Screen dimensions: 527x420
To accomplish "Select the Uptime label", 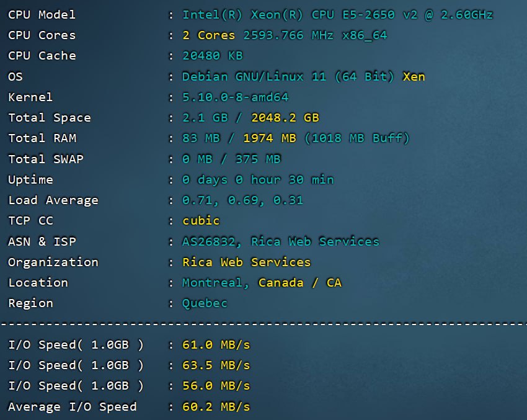I will click(30, 180).
